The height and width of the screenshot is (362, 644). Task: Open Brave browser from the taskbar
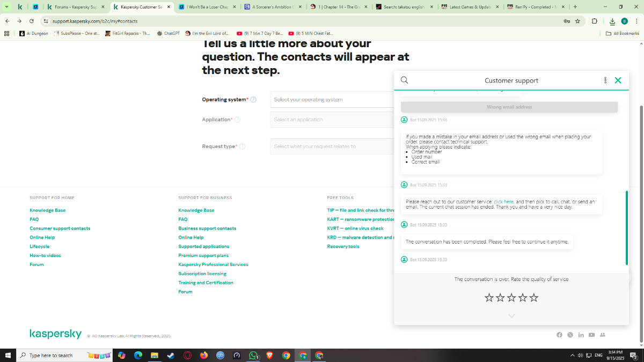(269, 355)
